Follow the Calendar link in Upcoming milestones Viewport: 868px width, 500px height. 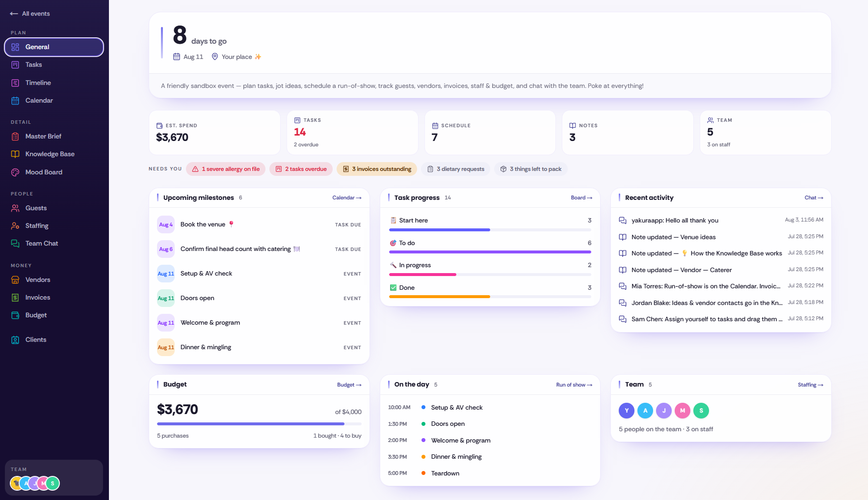(x=347, y=198)
